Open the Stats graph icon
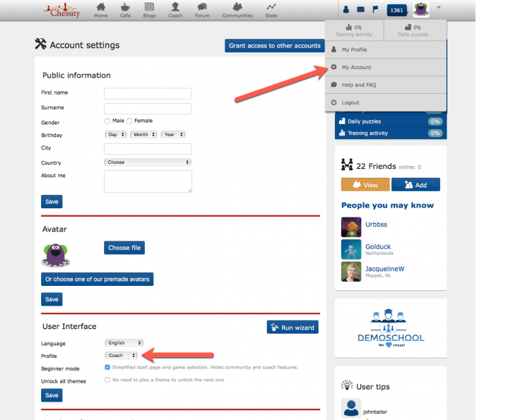530x420 pixels. click(x=271, y=7)
